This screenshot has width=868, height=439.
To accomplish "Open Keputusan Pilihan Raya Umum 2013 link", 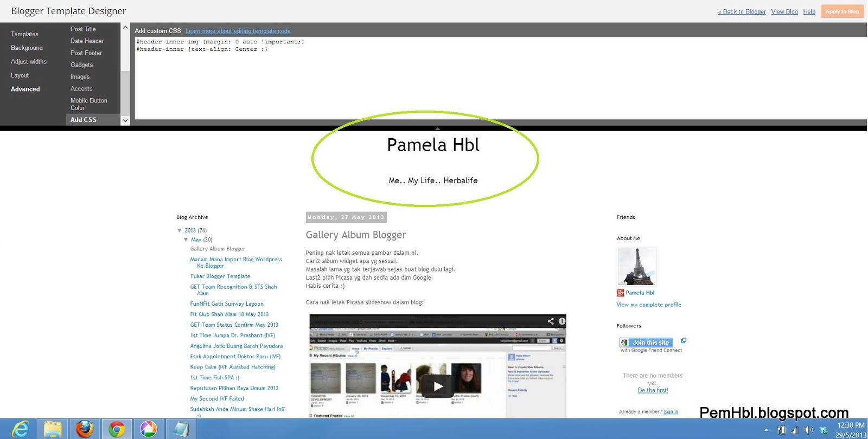I will tap(234, 388).
